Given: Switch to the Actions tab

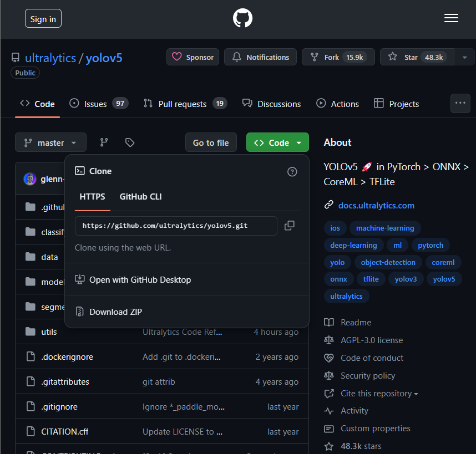Looking at the screenshot, I should tap(337, 104).
